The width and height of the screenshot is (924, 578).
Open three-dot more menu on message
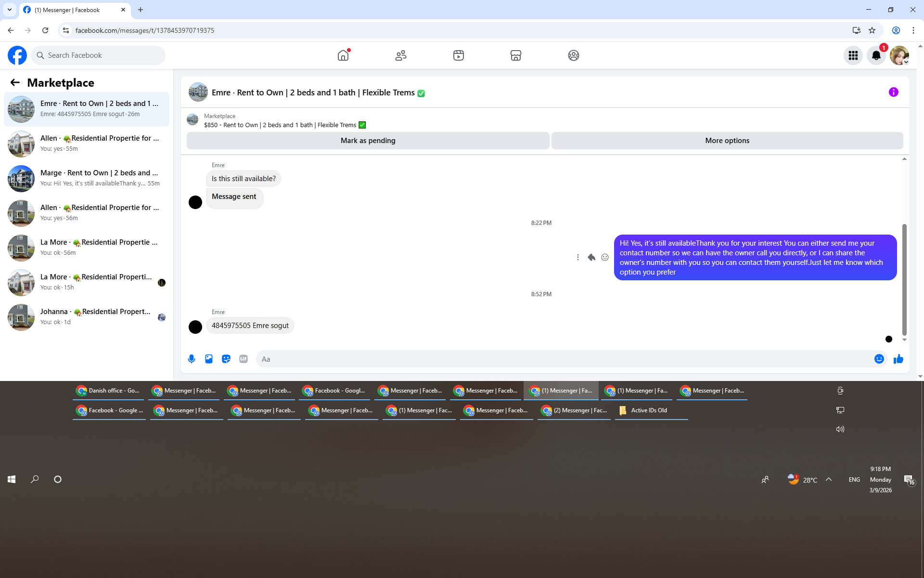tap(578, 257)
